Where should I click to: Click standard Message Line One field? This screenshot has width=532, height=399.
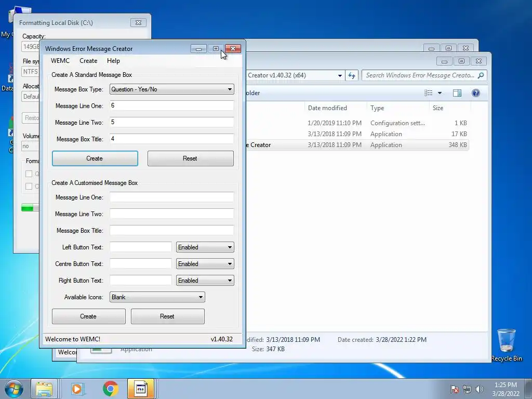pyautogui.click(x=171, y=105)
